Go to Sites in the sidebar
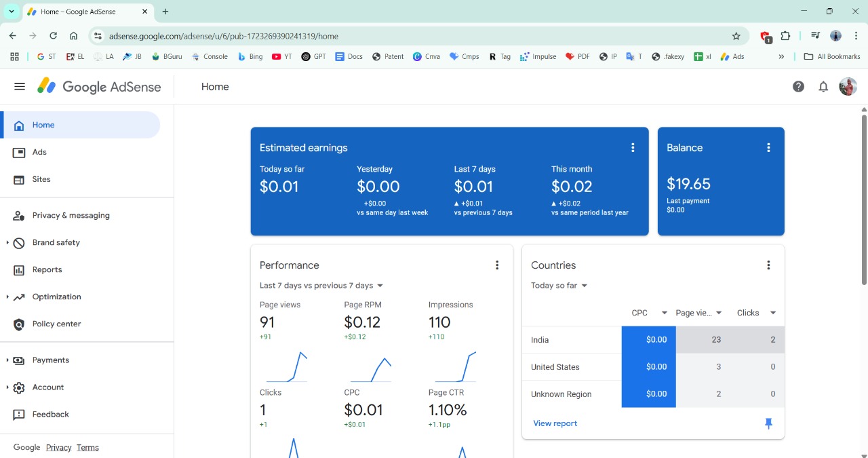 (80, 179)
